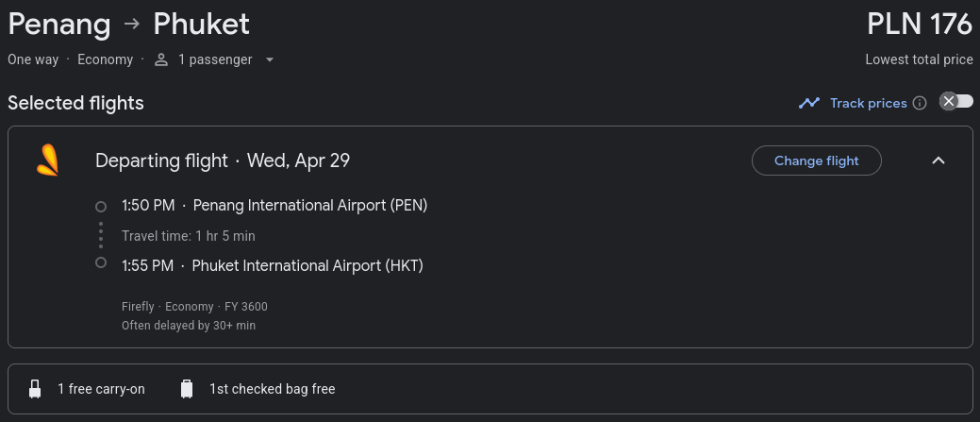Click the checked bag suitcase icon

pos(187,389)
